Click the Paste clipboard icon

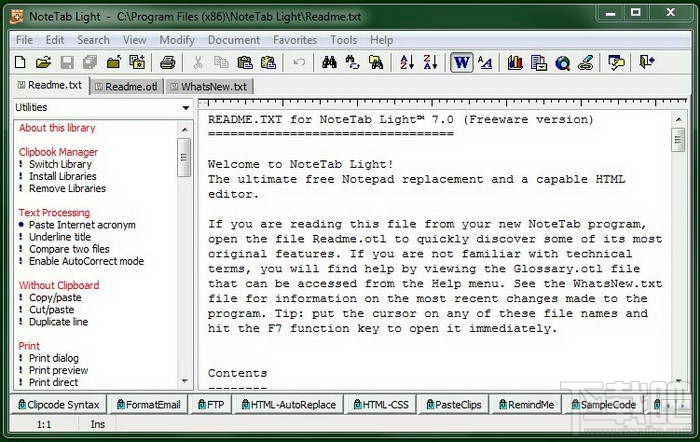click(x=245, y=62)
